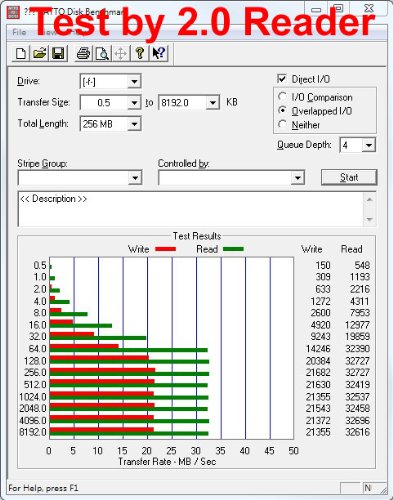
Task: Click the green Read legend swatch
Action: point(233,249)
